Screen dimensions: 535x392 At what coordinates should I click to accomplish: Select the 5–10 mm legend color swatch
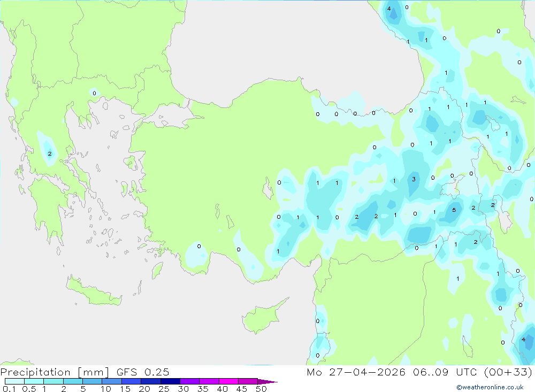coord(92,381)
